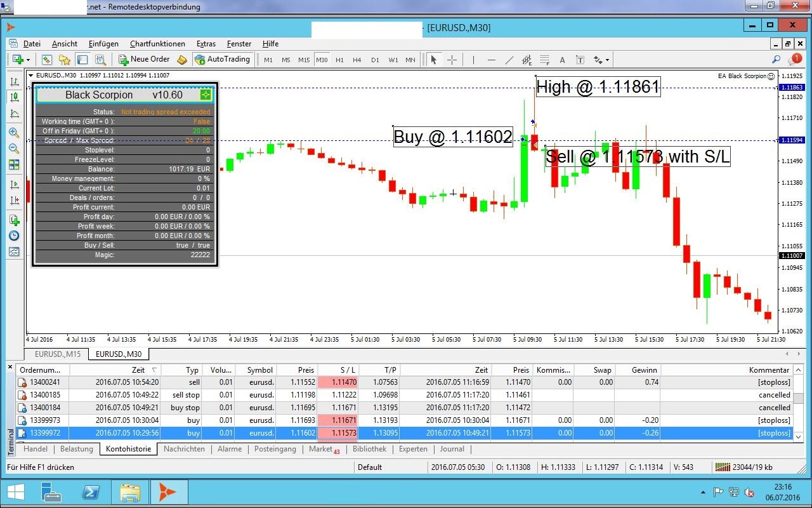
Task: Open the search magnifier in toolbar
Action: click(776, 59)
